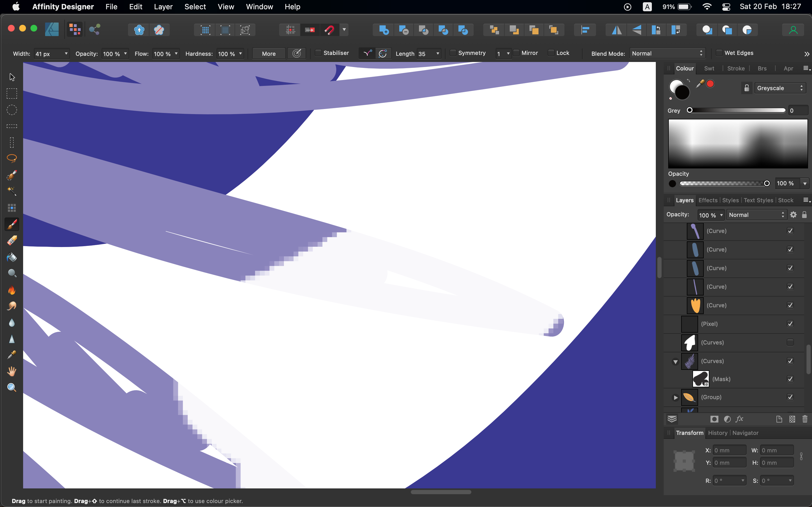The image size is (812, 507).
Task: Click the More button
Action: point(268,54)
